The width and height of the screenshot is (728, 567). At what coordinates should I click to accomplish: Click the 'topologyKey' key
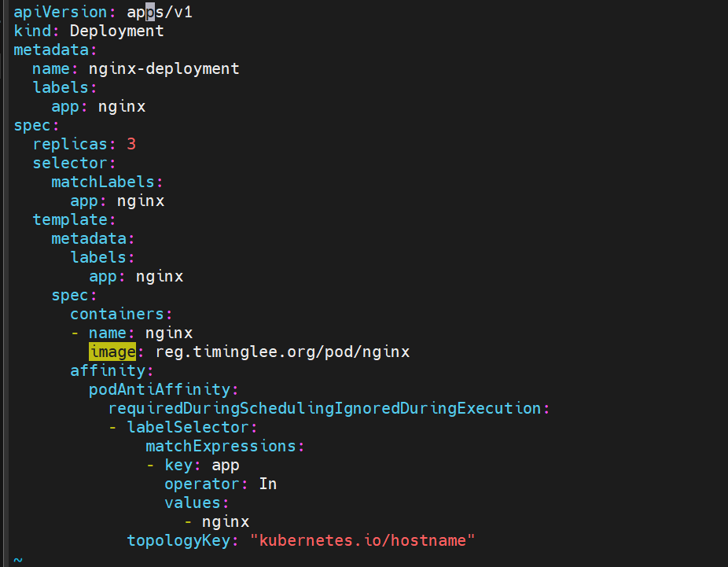coord(178,541)
